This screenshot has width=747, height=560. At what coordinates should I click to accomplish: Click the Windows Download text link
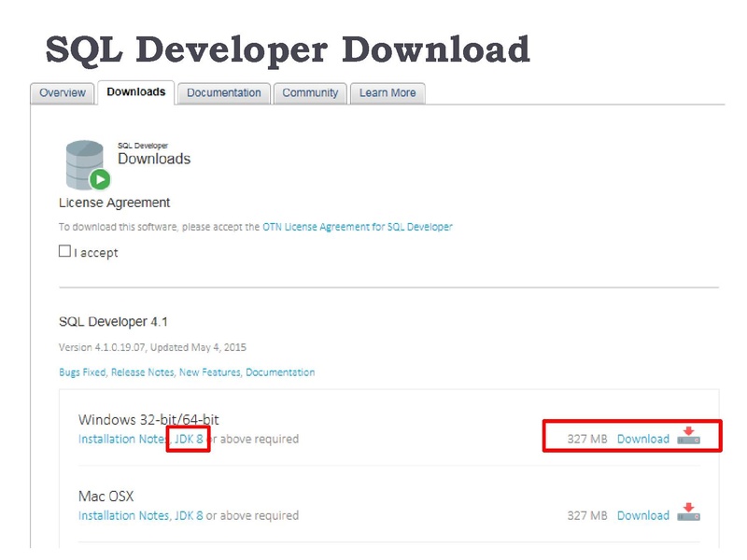click(x=642, y=439)
